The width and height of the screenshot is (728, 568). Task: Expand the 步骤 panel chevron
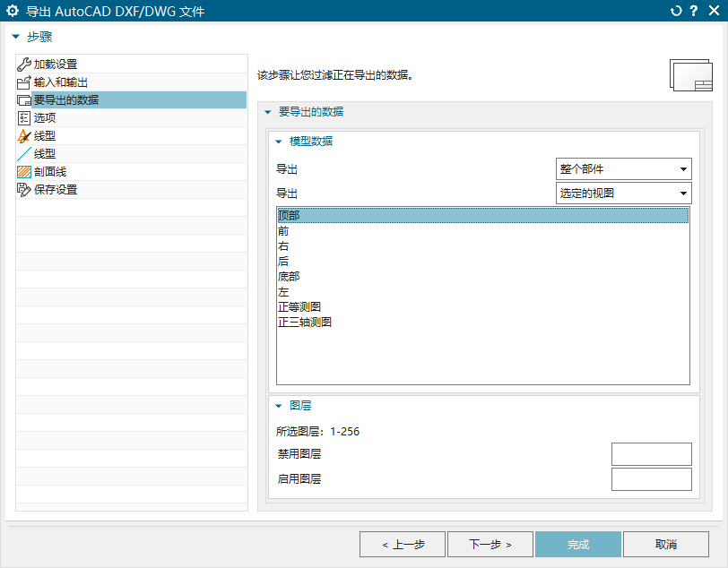point(14,37)
